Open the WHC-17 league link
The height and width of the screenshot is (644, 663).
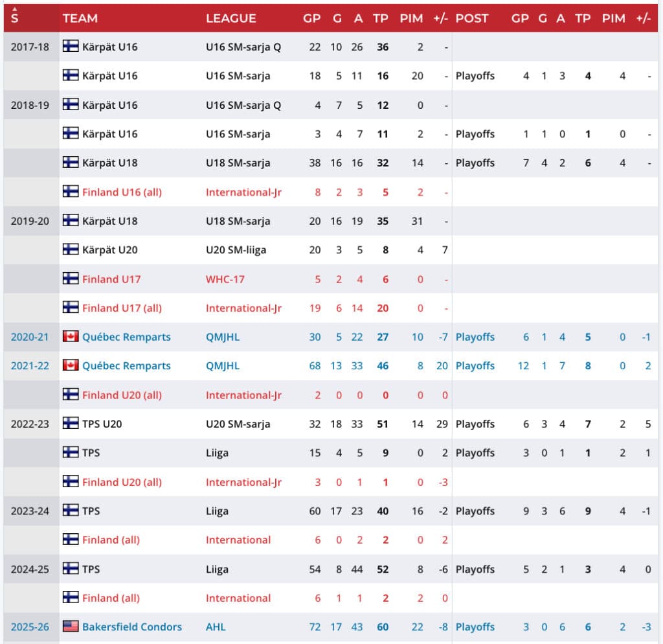[225, 279]
